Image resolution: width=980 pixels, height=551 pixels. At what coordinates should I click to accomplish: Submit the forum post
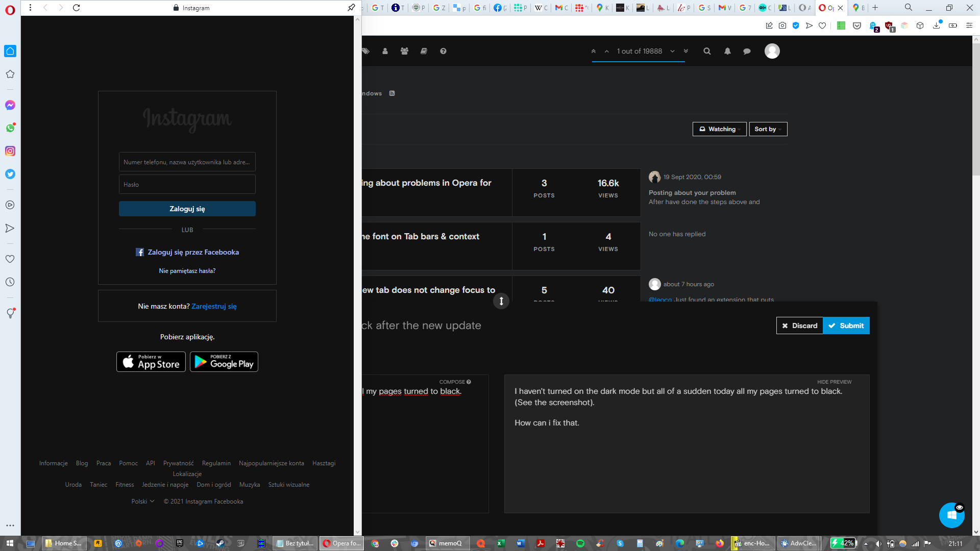pos(846,325)
